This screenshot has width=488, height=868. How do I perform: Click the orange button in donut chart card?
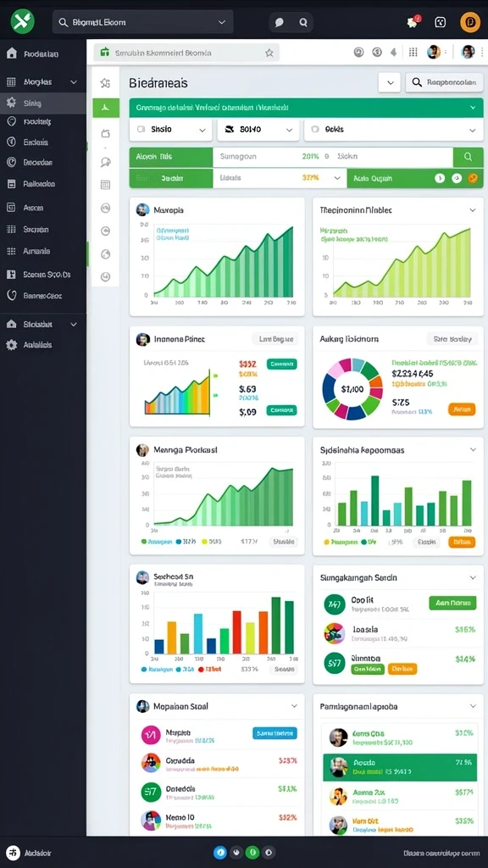click(462, 409)
